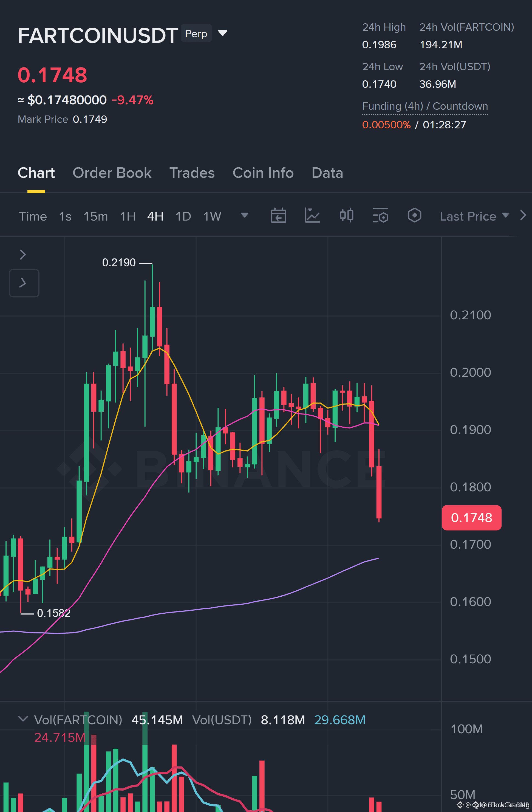Expand more time interval options dropdown
Screen dimensions: 532x812
coord(245,215)
